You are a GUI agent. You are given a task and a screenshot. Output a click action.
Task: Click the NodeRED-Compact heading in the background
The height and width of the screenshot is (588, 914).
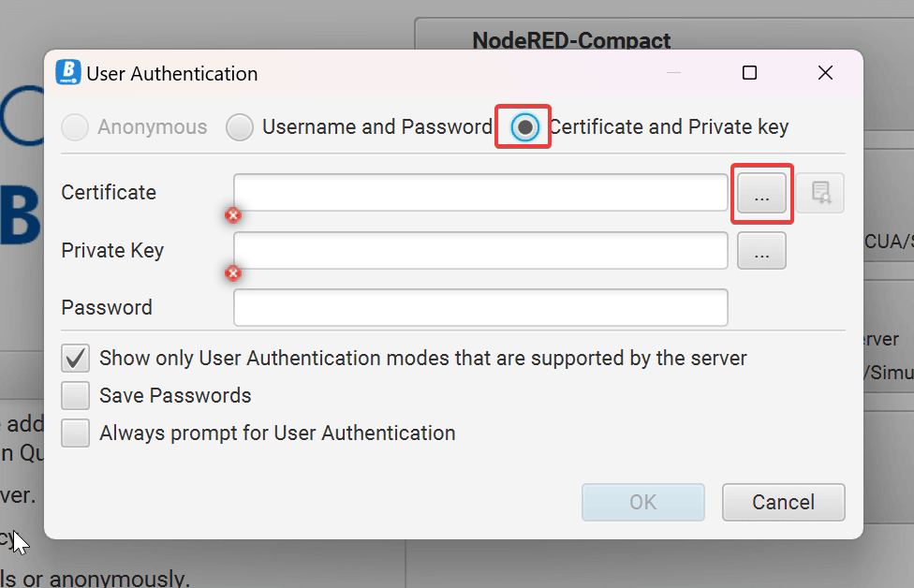coord(571,40)
